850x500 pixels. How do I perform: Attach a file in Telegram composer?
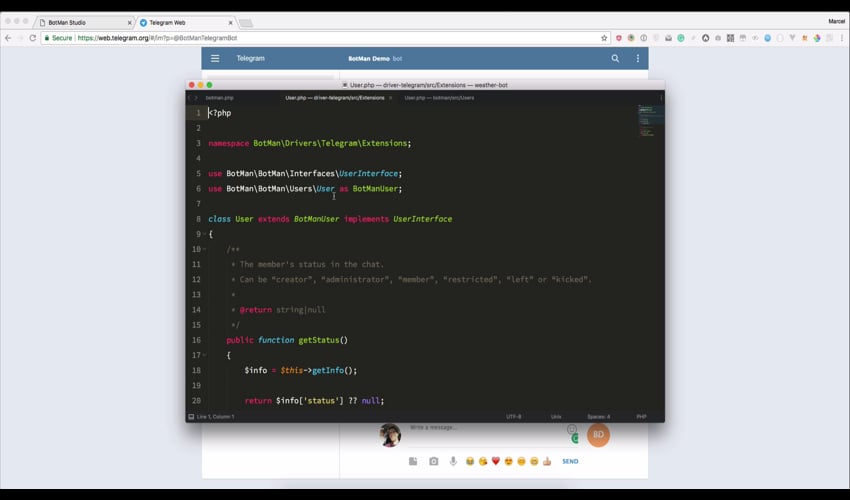click(413, 461)
